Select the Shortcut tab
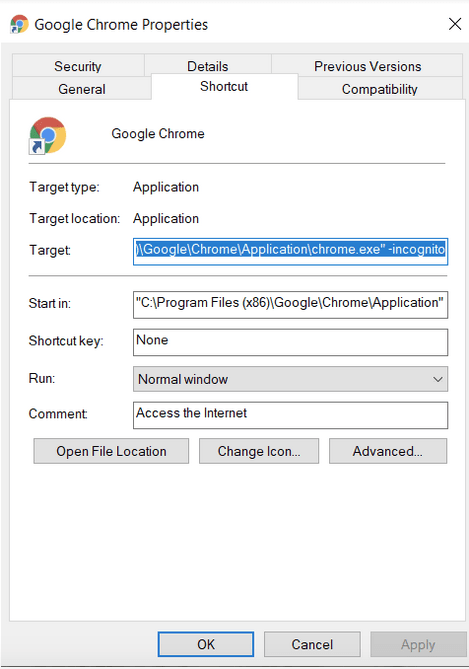The image size is (469, 669). pyautogui.click(x=224, y=87)
